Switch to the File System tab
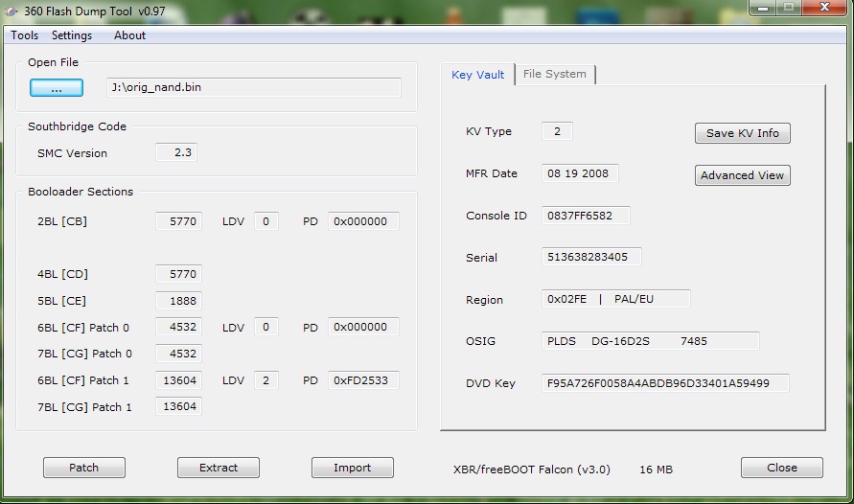The height and width of the screenshot is (504, 854). pyautogui.click(x=554, y=74)
